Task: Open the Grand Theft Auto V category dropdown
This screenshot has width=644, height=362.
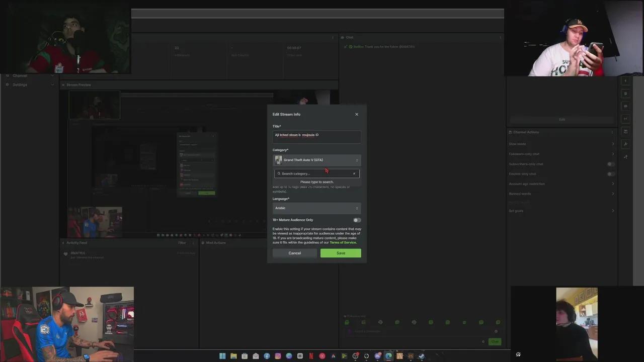Action: [x=317, y=160]
